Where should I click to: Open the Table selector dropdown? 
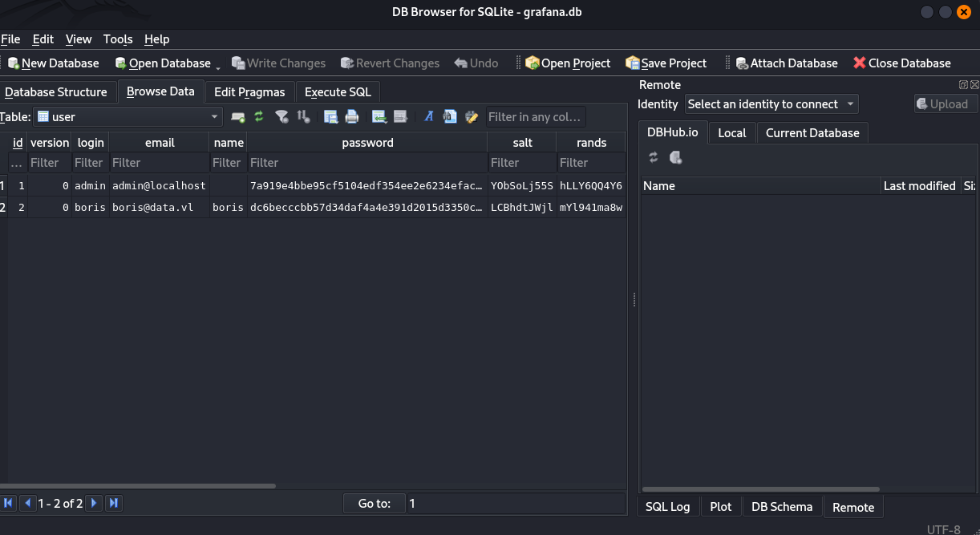[128, 117]
